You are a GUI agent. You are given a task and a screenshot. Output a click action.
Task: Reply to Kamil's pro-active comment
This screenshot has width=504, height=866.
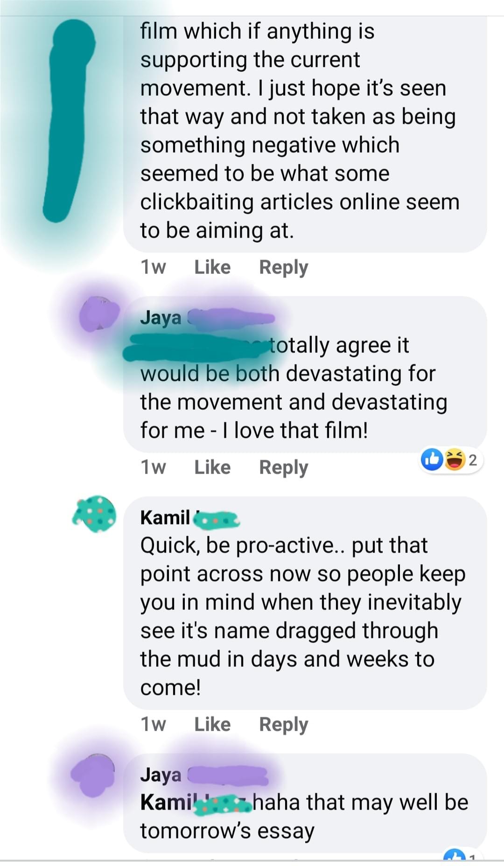coord(284,725)
